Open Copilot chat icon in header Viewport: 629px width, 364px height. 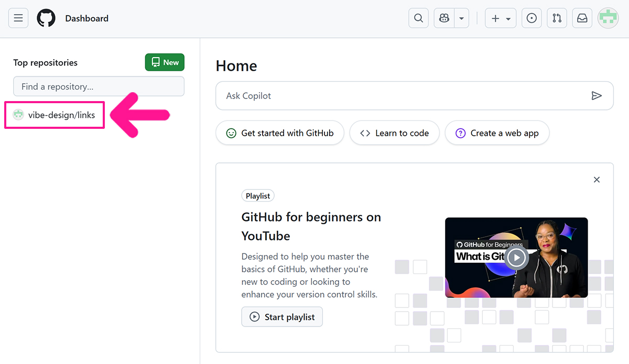pyautogui.click(x=444, y=18)
